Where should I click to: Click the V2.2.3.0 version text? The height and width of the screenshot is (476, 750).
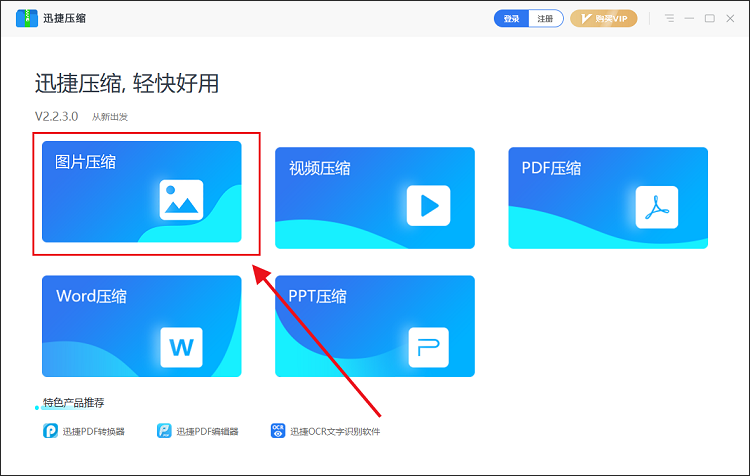pos(56,117)
